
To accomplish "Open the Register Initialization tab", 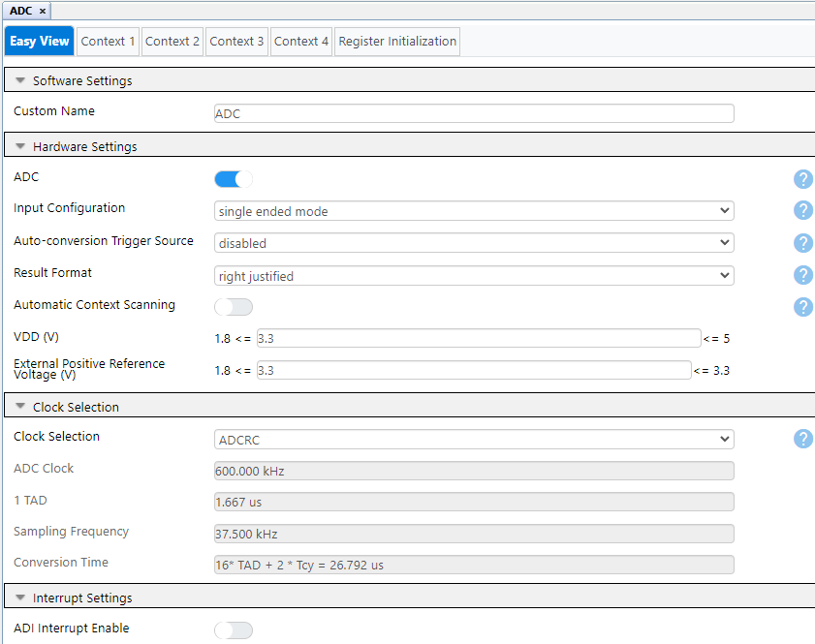I will (x=397, y=42).
